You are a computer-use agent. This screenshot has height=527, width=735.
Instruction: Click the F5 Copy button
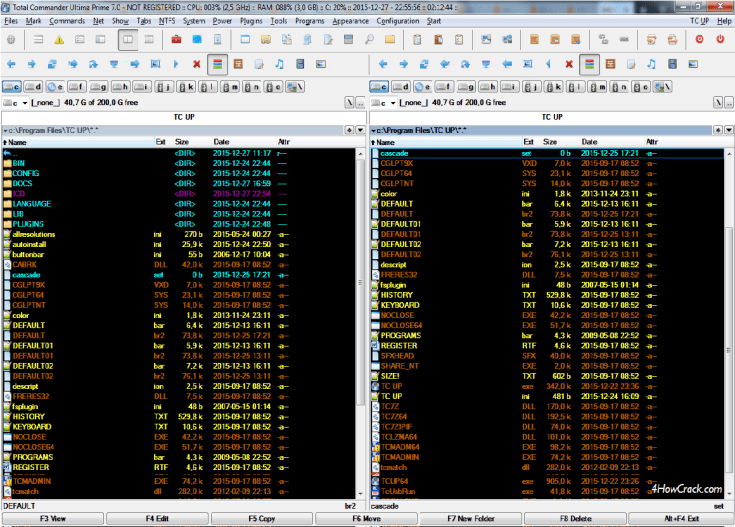pyautogui.click(x=262, y=519)
